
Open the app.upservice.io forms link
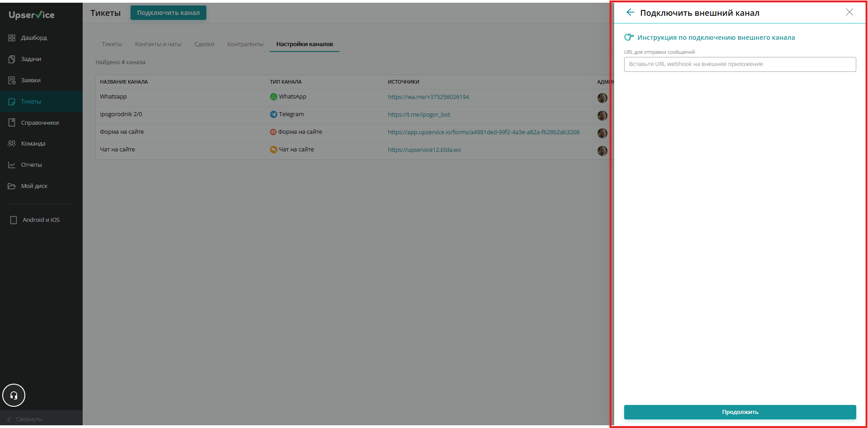tap(484, 132)
